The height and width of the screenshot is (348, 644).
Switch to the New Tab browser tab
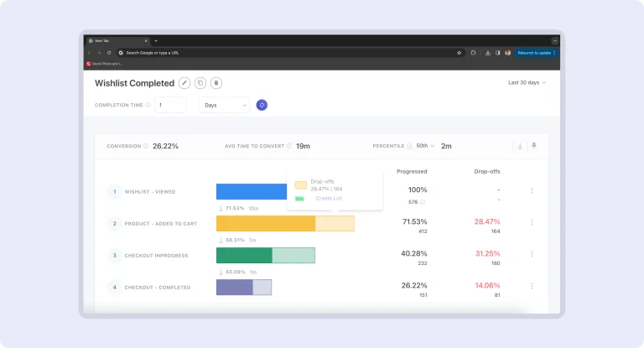[115, 40]
